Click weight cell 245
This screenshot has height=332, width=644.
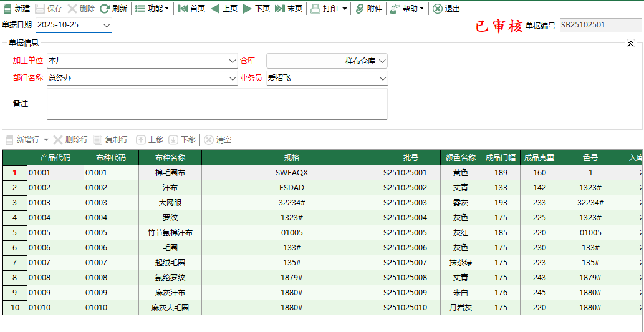[540, 293]
